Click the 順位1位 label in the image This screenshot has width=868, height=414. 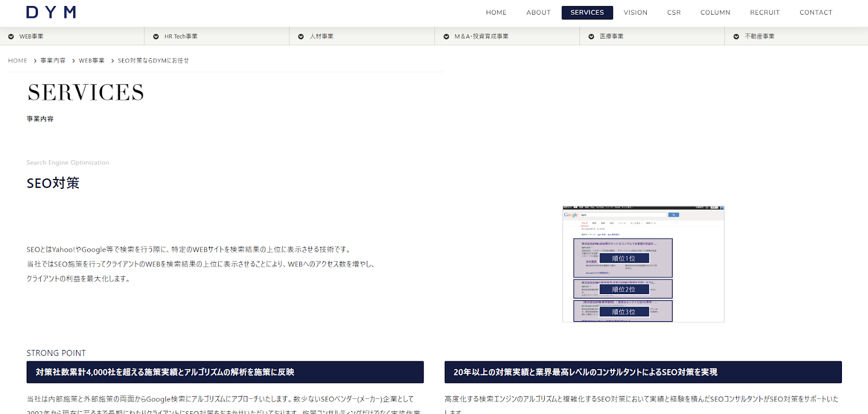click(x=624, y=259)
